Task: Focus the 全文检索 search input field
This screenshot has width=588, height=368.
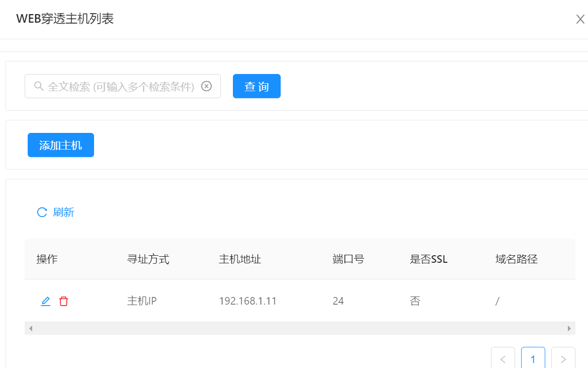Action: pos(121,87)
